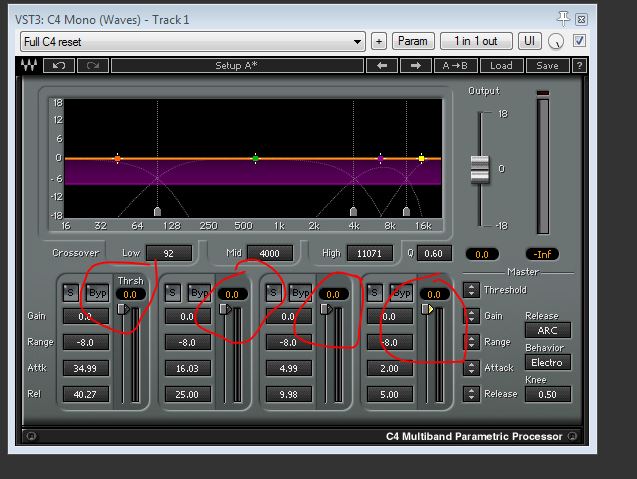Grab the Output fader handle
The height and width of the screenshot is (479, 637).
[480, 169]
